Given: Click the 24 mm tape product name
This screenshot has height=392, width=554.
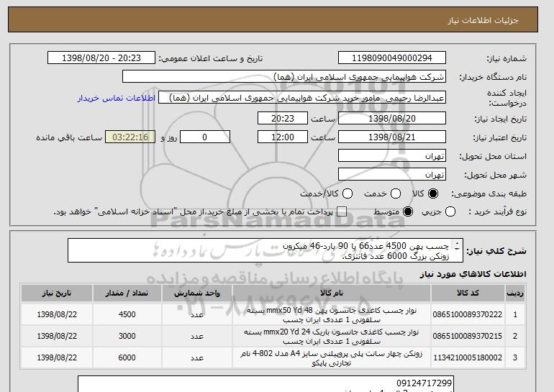Looking at the screenshot, I should (332, 337).
